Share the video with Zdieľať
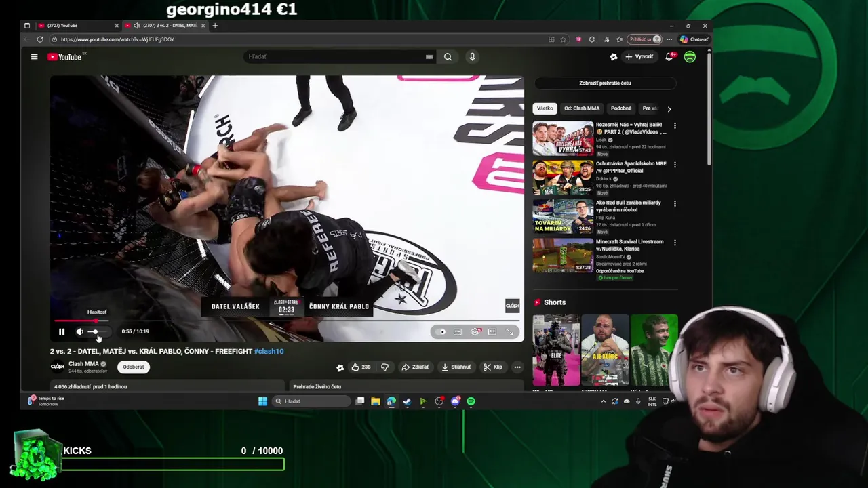868x488 pixels. [415, 367]
